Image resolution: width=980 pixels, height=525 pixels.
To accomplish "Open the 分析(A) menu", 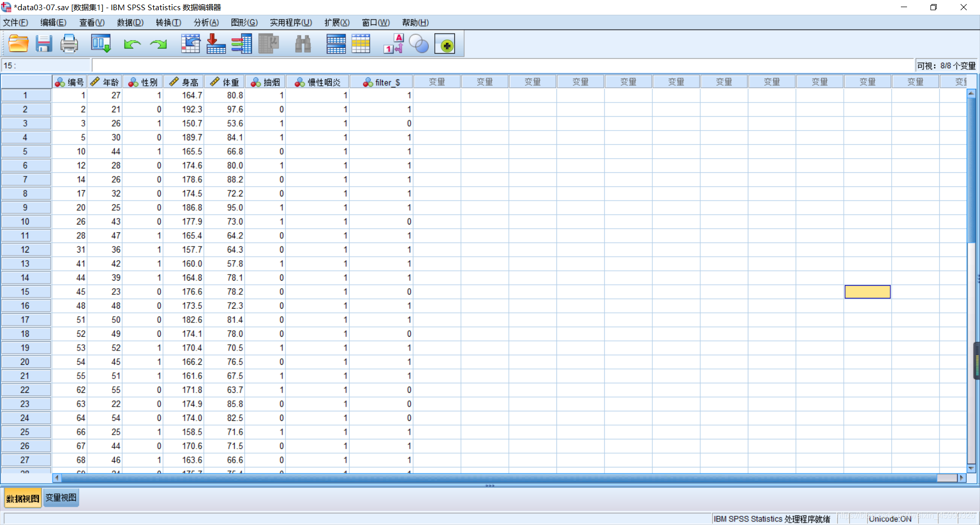I will point(206,22).
